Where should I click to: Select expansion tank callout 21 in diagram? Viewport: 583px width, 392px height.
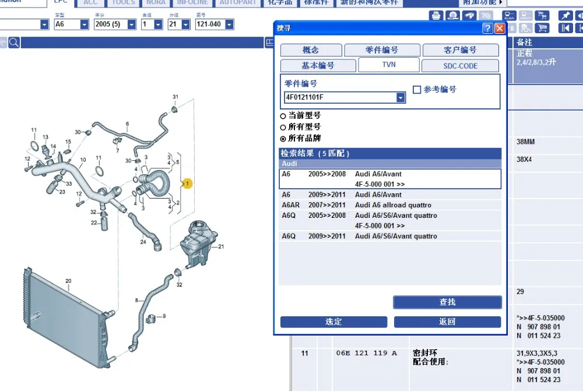221,246
